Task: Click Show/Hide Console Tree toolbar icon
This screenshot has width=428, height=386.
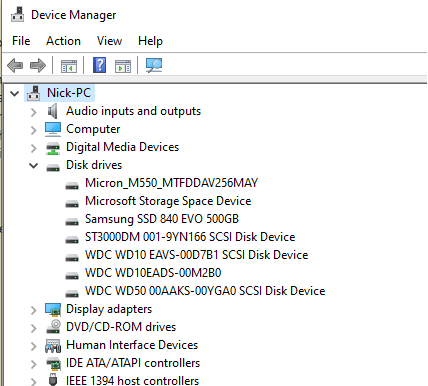Action: point(69,66)
